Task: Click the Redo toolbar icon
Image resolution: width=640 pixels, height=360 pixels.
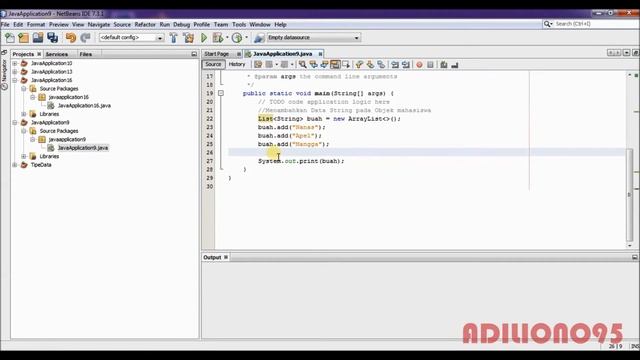Action: click(x=85, y=38)
